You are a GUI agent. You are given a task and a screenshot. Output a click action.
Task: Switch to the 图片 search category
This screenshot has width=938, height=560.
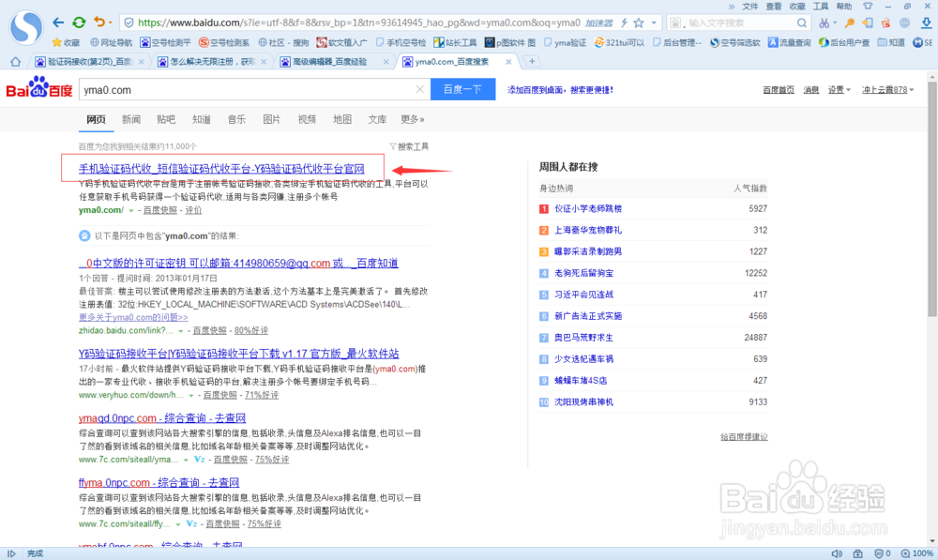[x=272, y=119]
